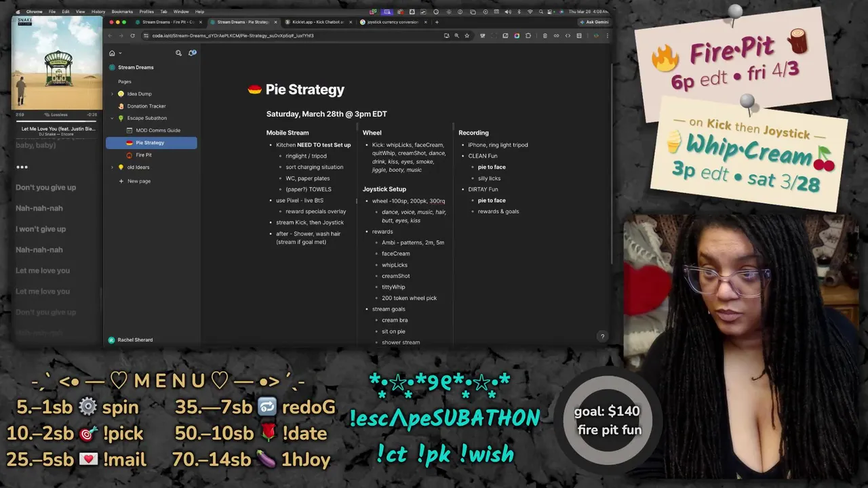
Task: Click the Ask Gemini button
Action: click(594, 22)
